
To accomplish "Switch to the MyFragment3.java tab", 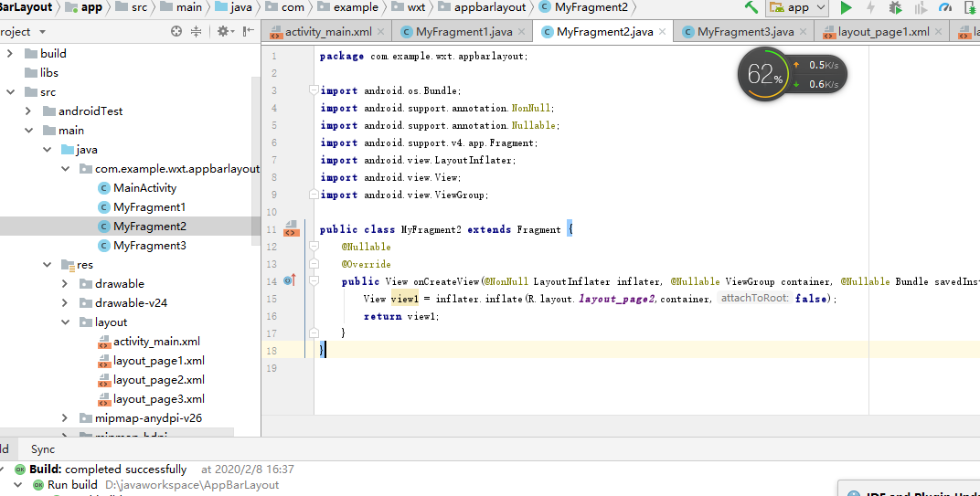I will point(745,32).
